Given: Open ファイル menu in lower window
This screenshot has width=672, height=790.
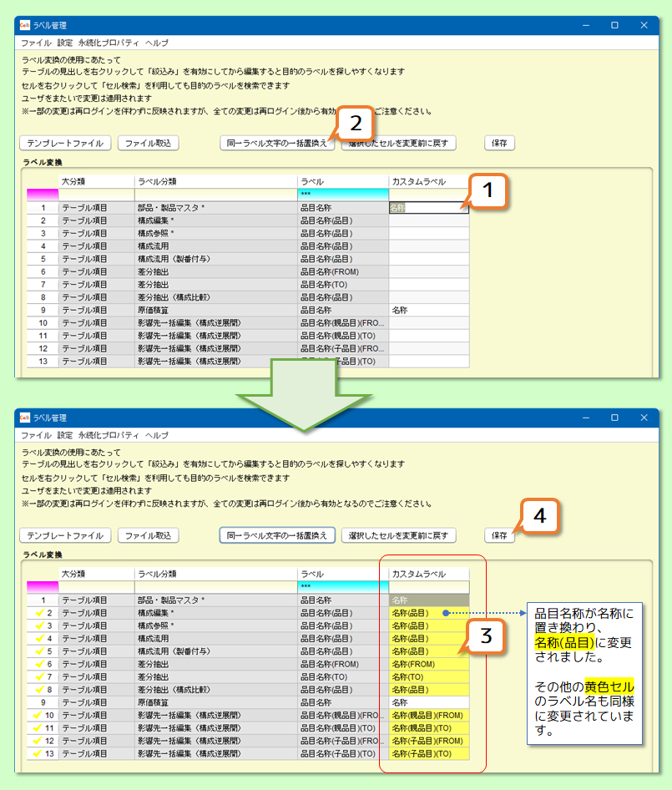Looking at the screenshot, I should point(36,435).
